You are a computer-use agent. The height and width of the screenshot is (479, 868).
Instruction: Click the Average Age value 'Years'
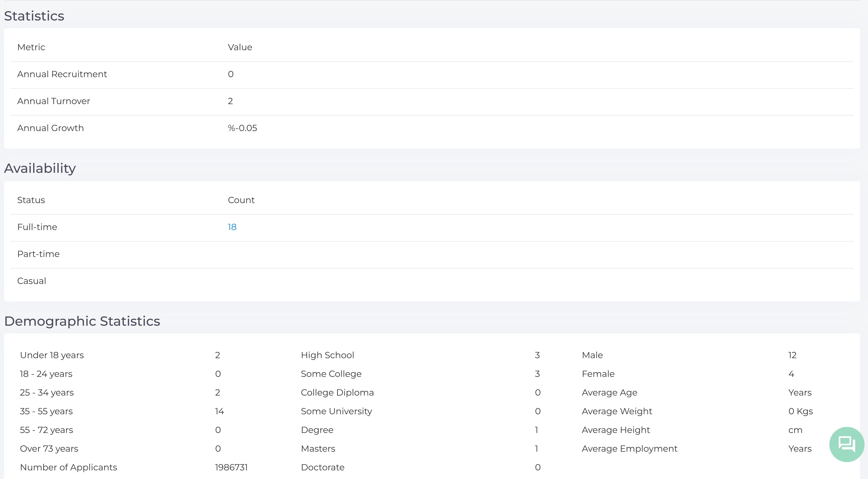800,393
